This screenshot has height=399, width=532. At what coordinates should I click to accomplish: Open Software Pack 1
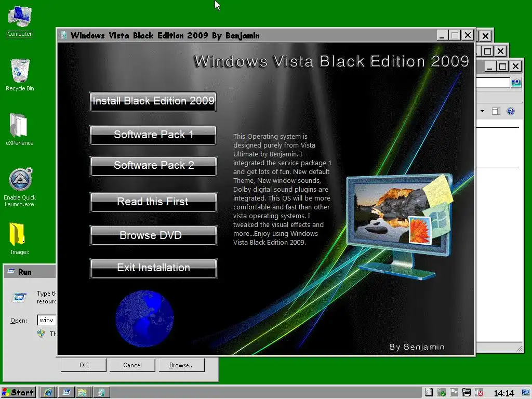click(x=153, y=135)
